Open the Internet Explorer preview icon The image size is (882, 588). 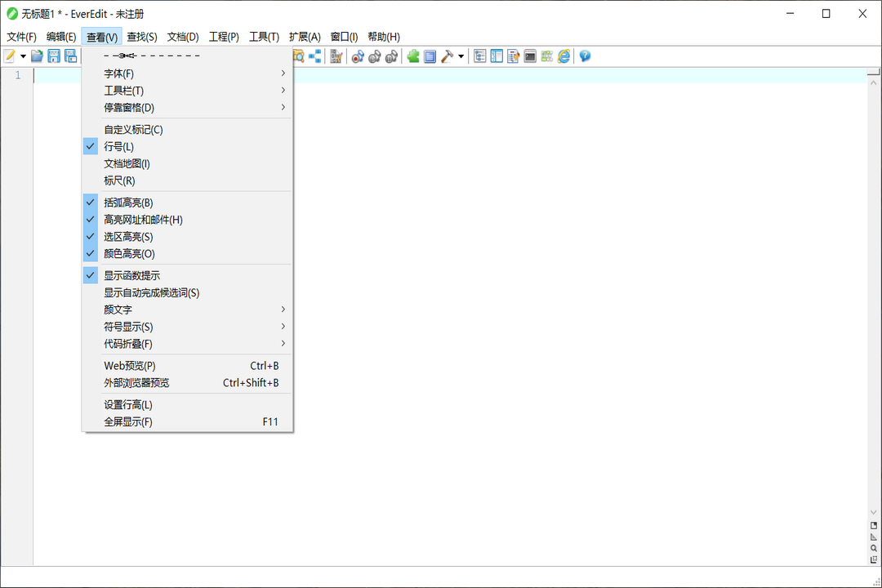pyautogui.click(x=562, y=56)
